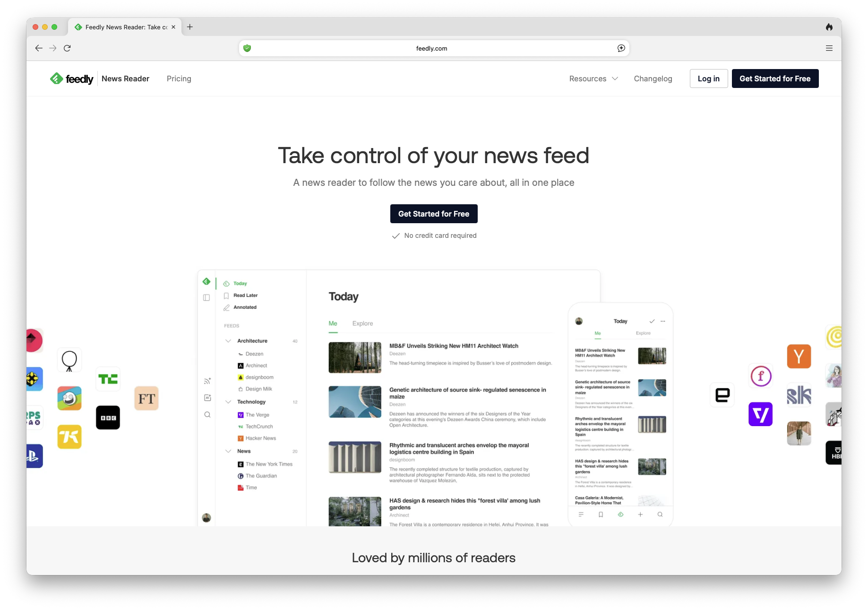Open the Pricing page
The width and height of the screenshot is (868, 610).
point(179,78)
